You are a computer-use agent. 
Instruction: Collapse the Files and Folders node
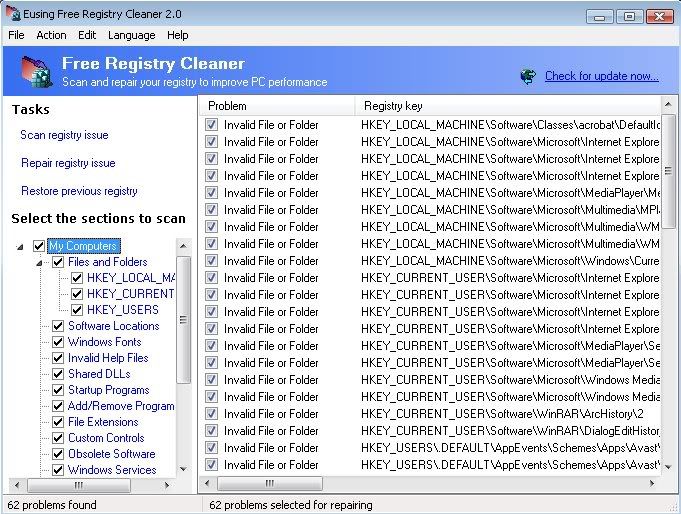(39, 263)
